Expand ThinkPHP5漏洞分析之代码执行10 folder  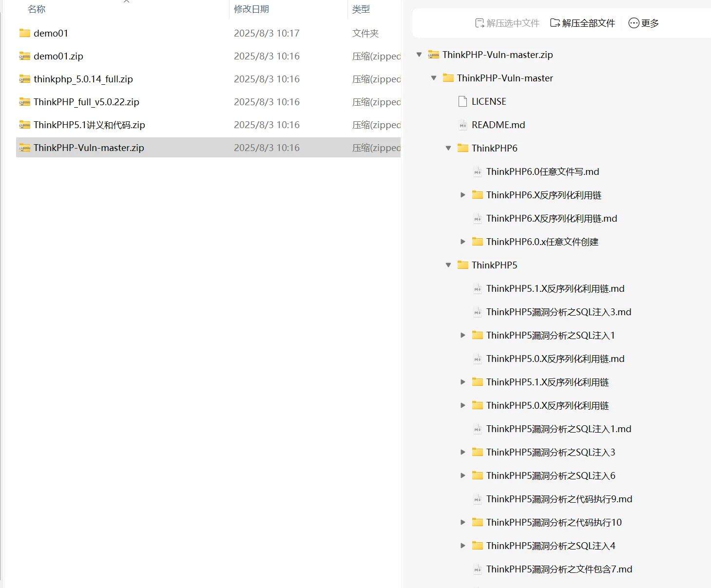coord(463,522)
